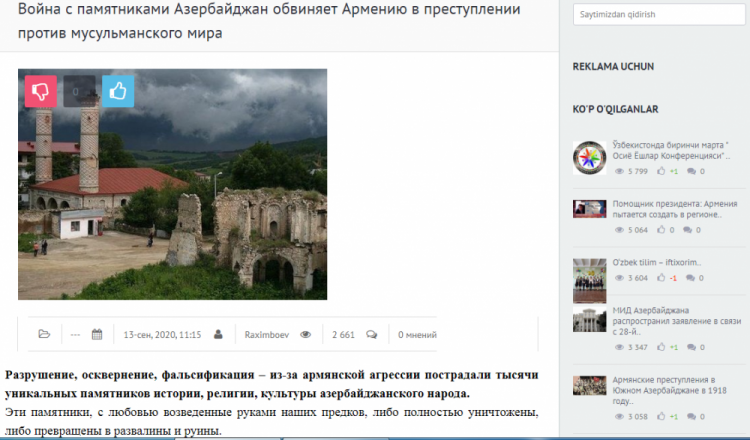Click the user icon beside Raximboev
This screenshot has width=750, height=440.
233,334
